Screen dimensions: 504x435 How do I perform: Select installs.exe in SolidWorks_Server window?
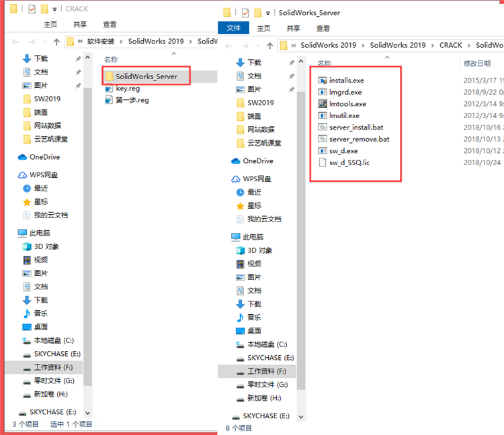[x=341, y=81]
